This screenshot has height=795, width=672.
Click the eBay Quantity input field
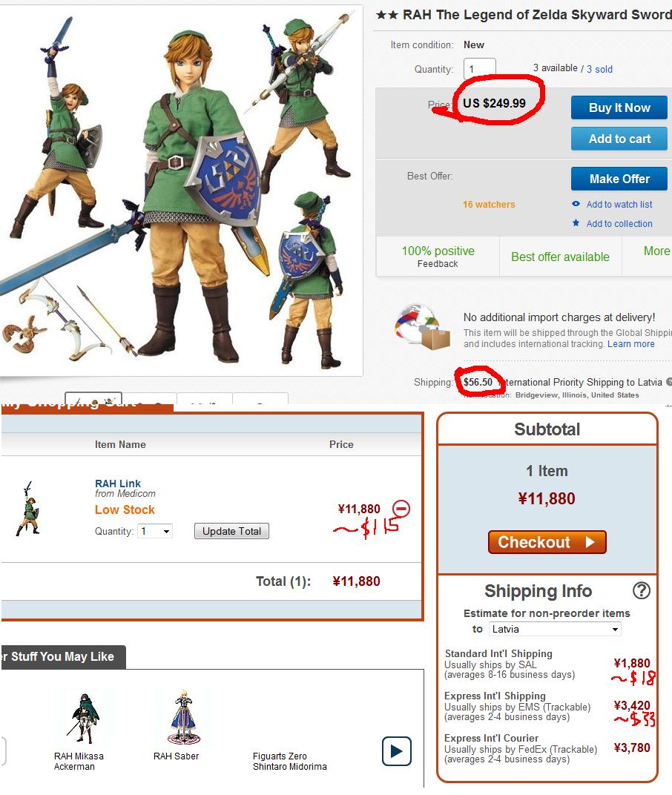click(x=479, y=69)
